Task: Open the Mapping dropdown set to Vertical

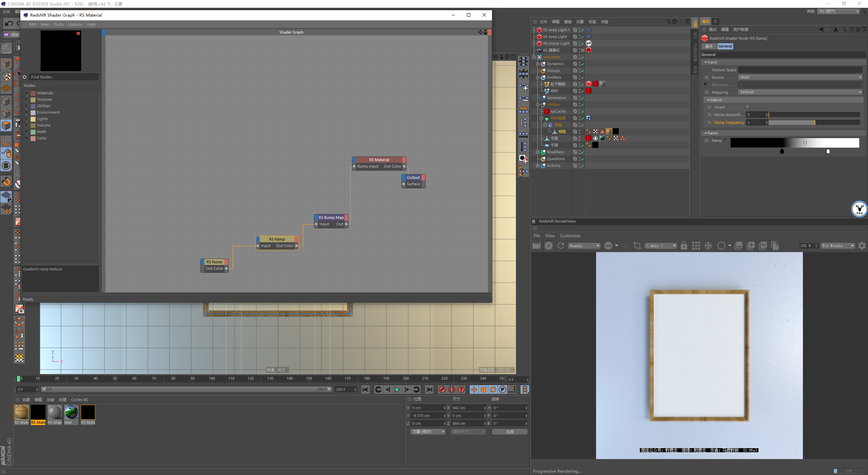Action: tap(800, 92)
